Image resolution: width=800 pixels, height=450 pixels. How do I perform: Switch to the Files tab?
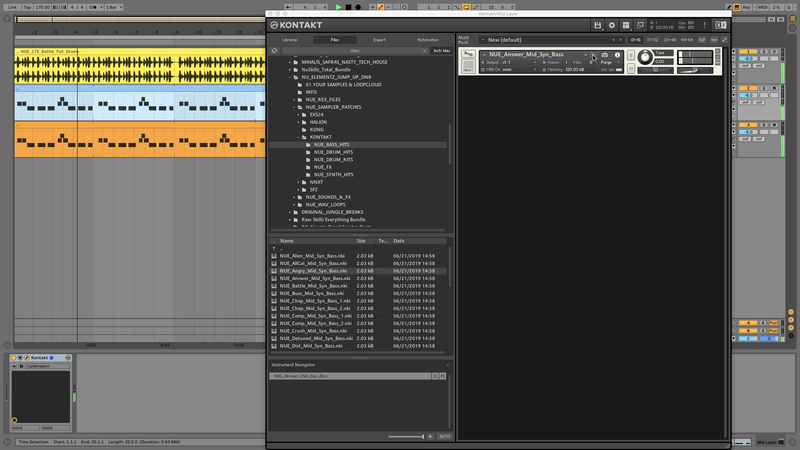tap(335, 40)
